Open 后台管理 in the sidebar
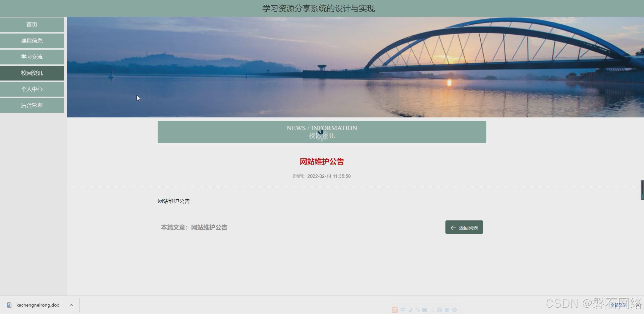The width and height of the screenshot is (644, 314). 32,105
